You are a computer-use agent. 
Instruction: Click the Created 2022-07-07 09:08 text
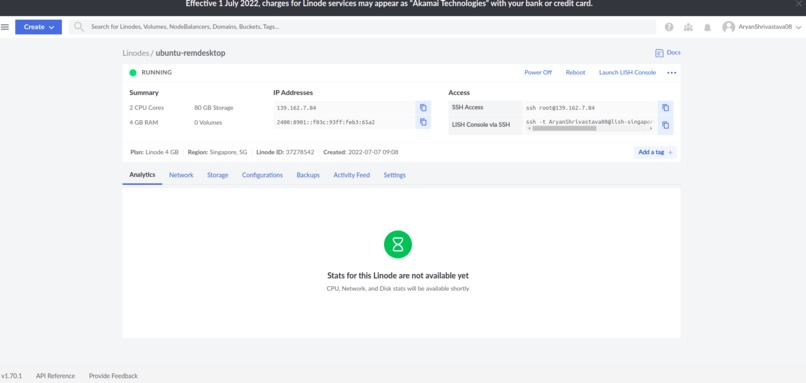[361, 152]
